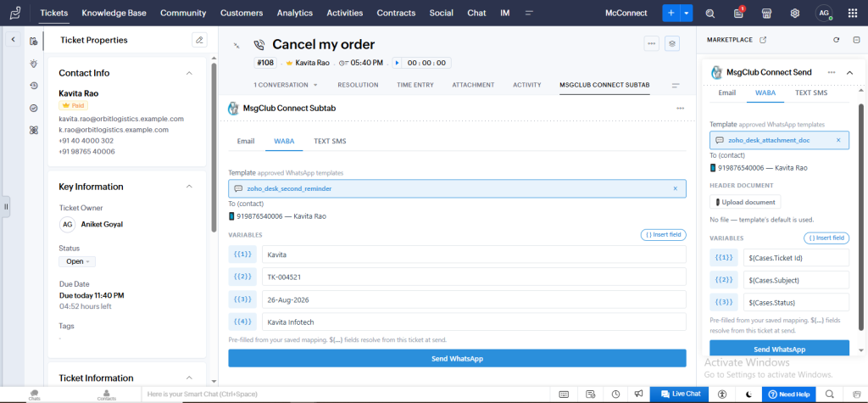Image resolution: width=868 pixels, height=403 pixels.
Task: Click the Need Help button
Action: coord(789,395)
